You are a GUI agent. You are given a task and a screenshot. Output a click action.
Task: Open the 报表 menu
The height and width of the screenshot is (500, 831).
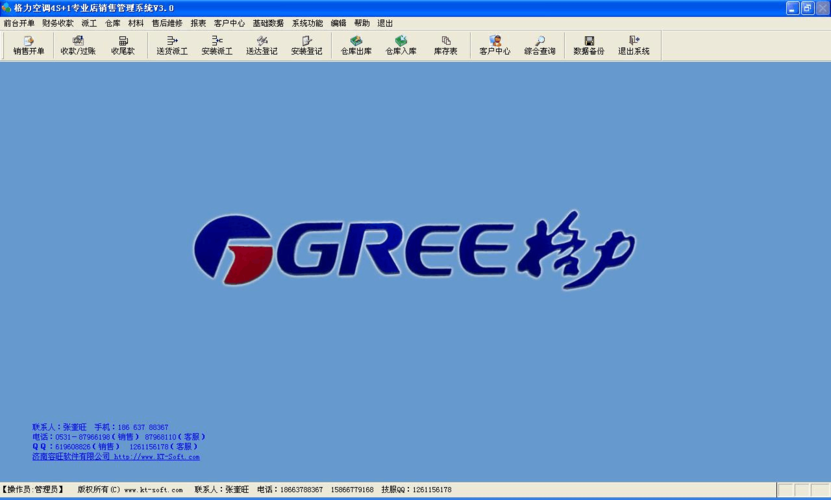198,23
